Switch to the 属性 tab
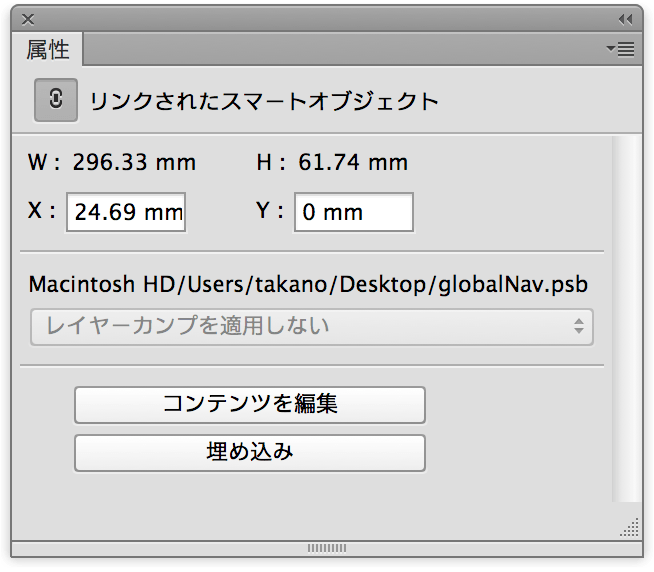The height and width of the screenshot is (572, 654). (48, 49)
